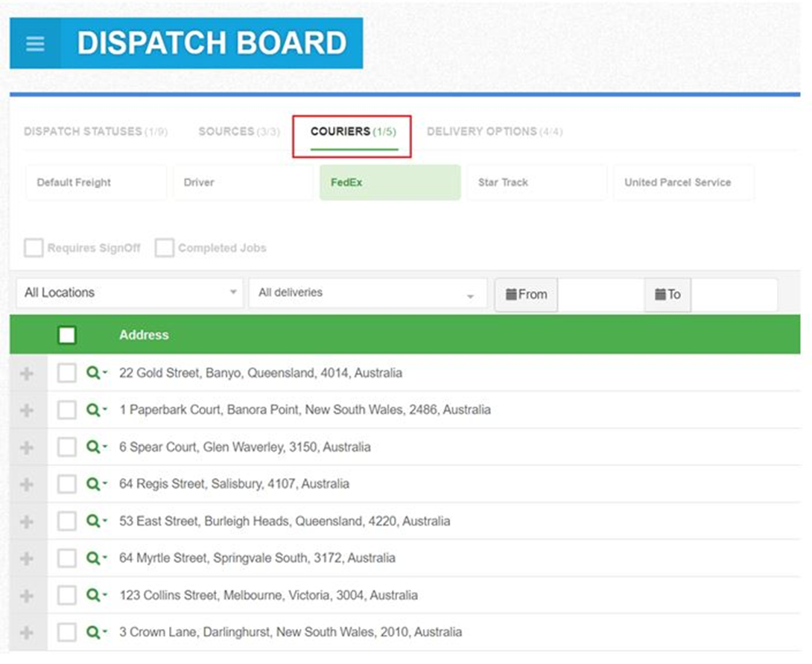Image resolution: width=812 pixels, height=664 pixels.
Task: Click the Address column header
Action: click(144, 335)
